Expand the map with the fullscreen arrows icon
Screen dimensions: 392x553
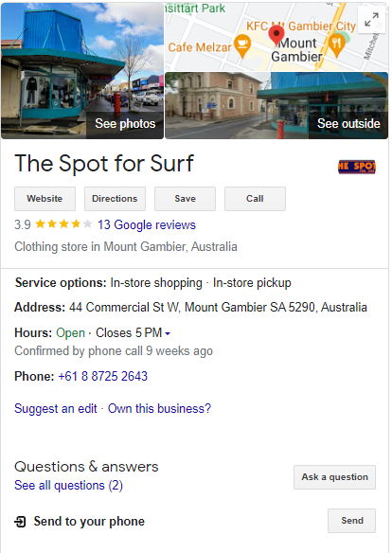[x=371, y=19]
